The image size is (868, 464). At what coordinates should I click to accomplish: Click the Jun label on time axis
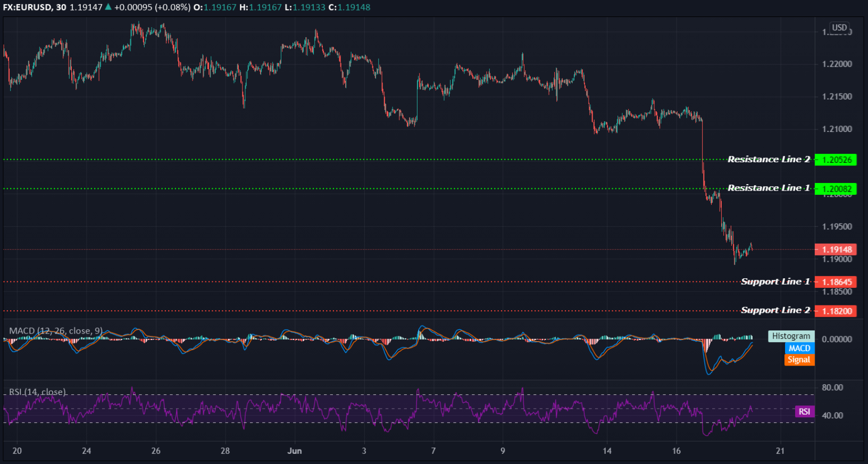[295, 451]
